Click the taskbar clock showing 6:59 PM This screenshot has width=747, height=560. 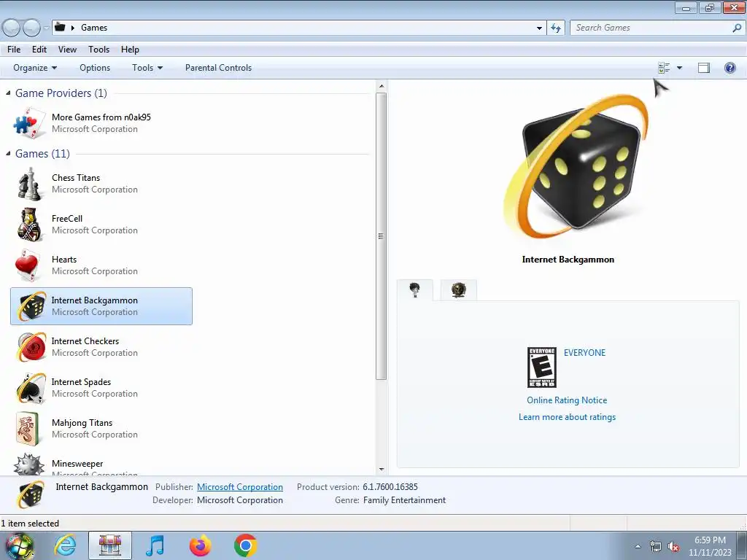(710, 546)
